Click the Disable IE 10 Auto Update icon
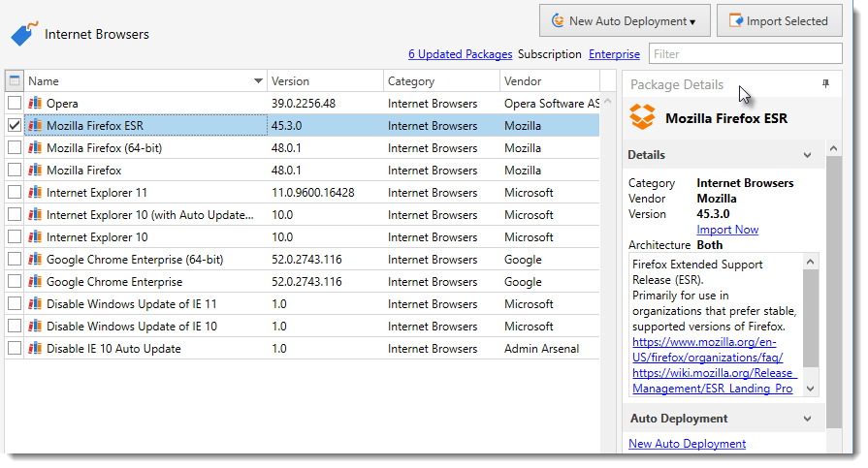 pyautogui.click(x=36, y=349)
